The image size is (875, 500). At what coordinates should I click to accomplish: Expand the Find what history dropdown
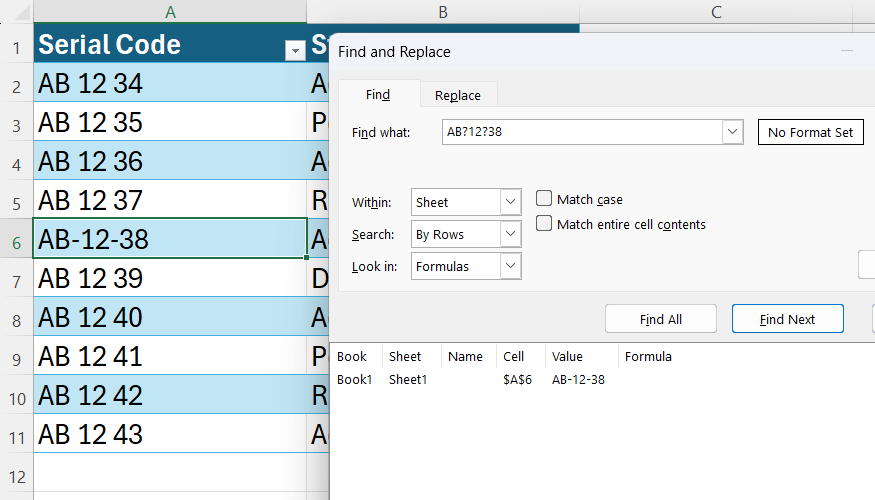click(x=732, y=132)
